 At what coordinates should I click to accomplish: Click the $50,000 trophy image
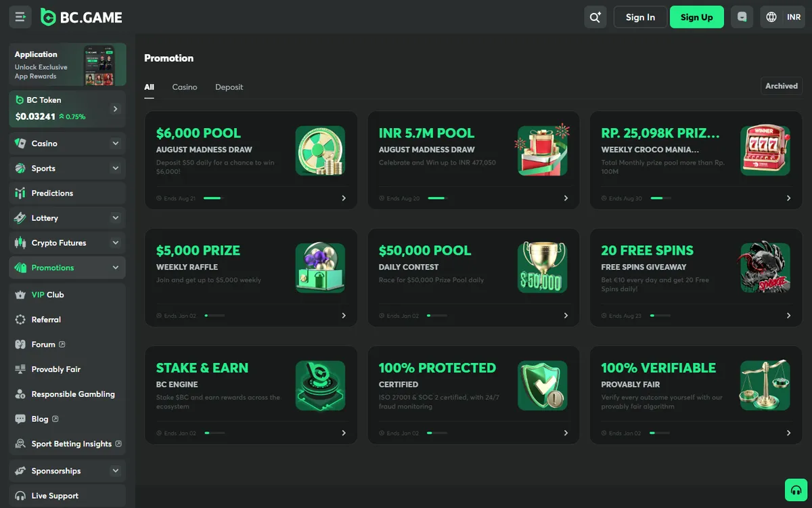click(543, 268)
